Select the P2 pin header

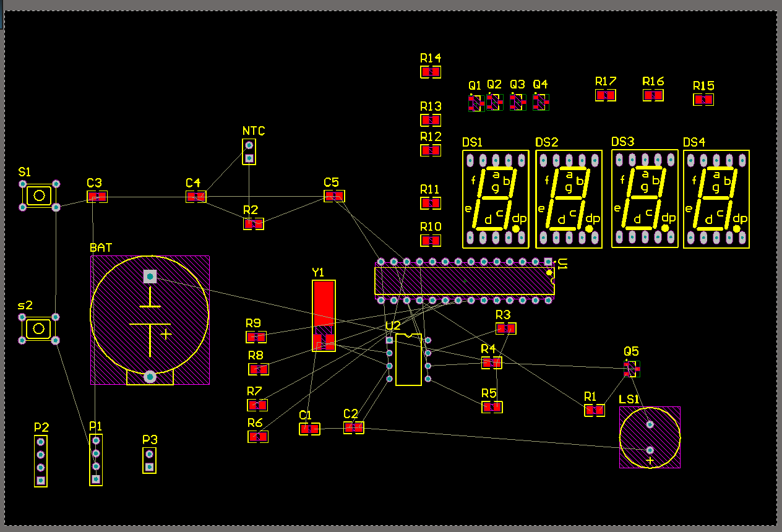tap(40, 461)
